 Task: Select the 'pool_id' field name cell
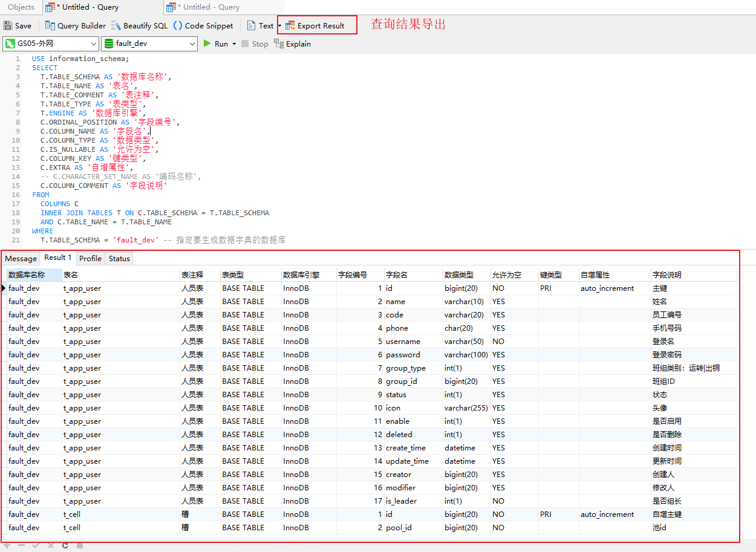point(413,527)
